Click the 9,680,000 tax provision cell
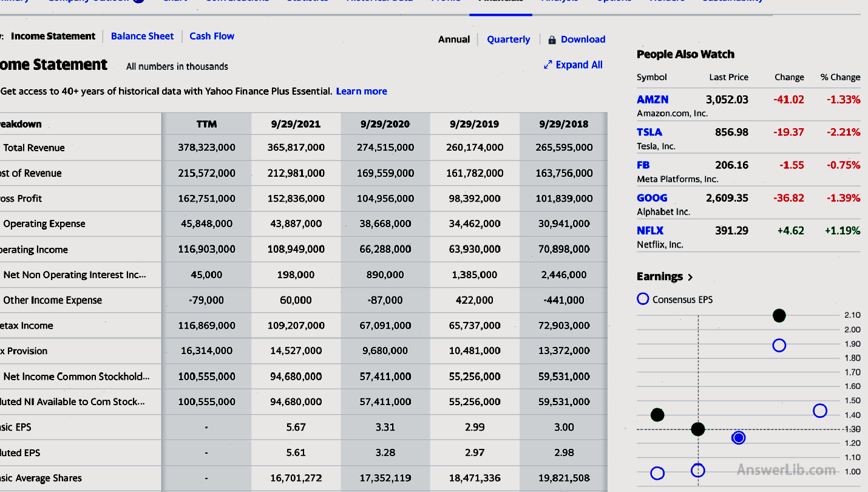This screenshot has width=868, height=492. pyautogui.click(x=385, y=351)
